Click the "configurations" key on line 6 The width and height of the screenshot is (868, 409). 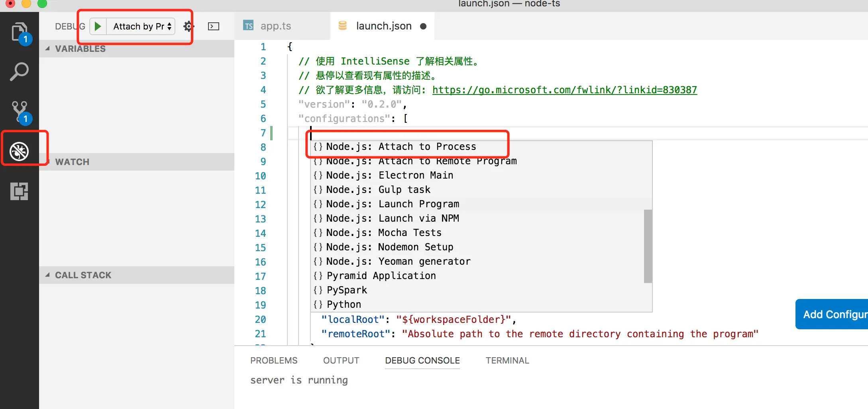pos(344,119)
